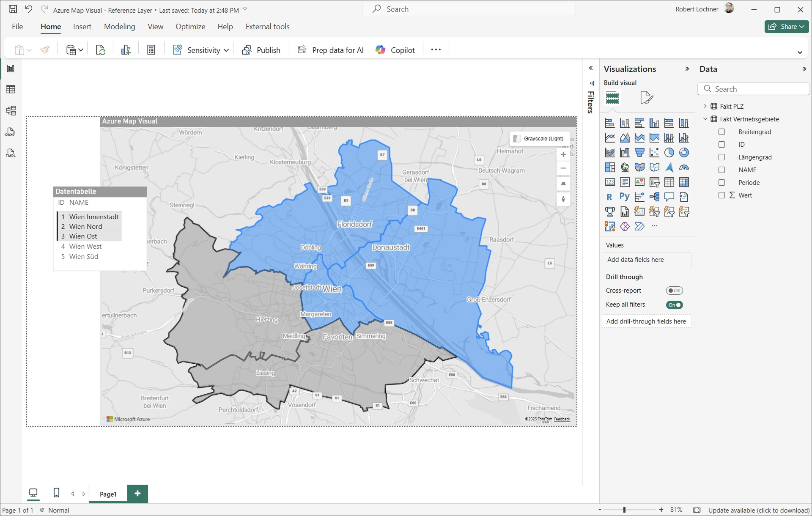Add a Python visual
This screenshot has height=516, width=812.
pos(625,197)
